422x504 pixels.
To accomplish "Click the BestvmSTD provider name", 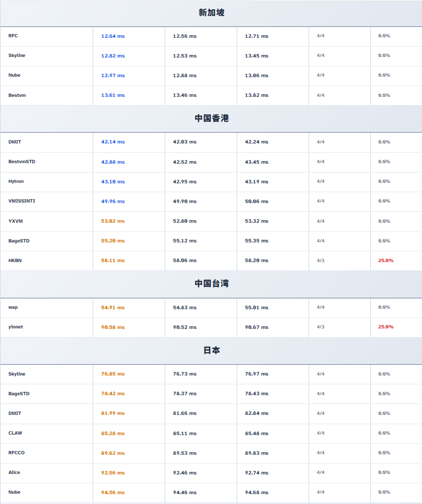I will pos(22,162).
